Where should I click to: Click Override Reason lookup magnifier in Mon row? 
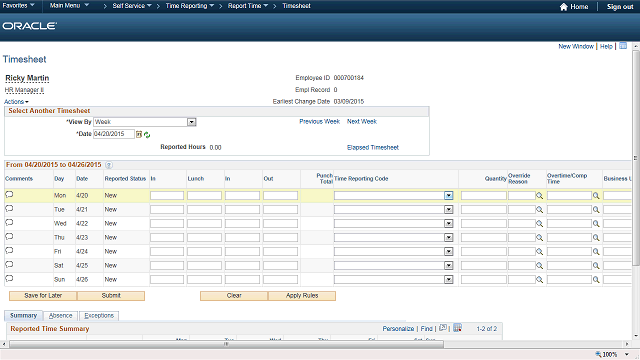point(539,196)
